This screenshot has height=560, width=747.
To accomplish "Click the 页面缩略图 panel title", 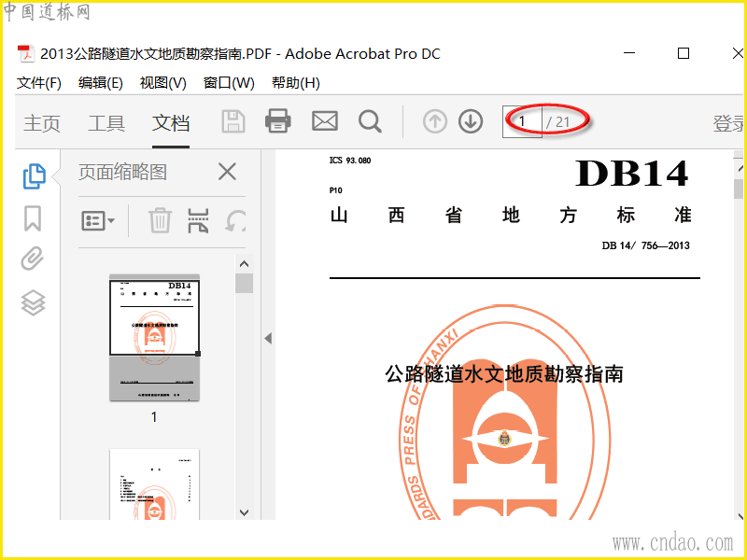I will 122,172.
